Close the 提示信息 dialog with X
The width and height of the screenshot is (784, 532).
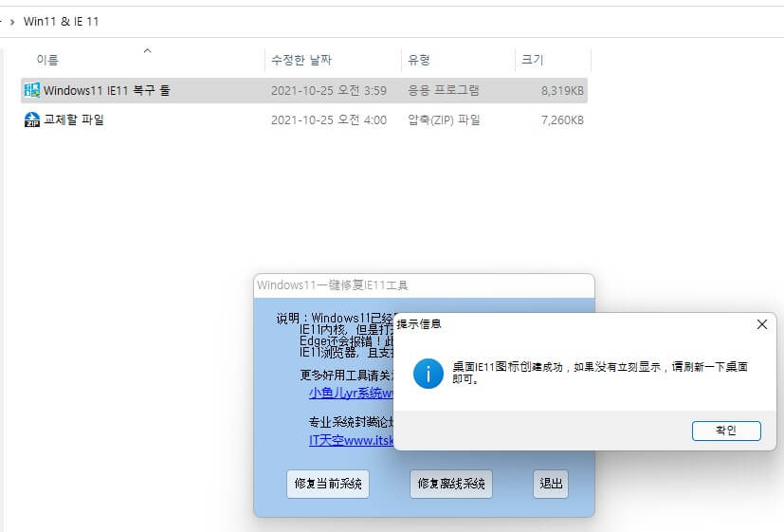click(x=761, y=324)
